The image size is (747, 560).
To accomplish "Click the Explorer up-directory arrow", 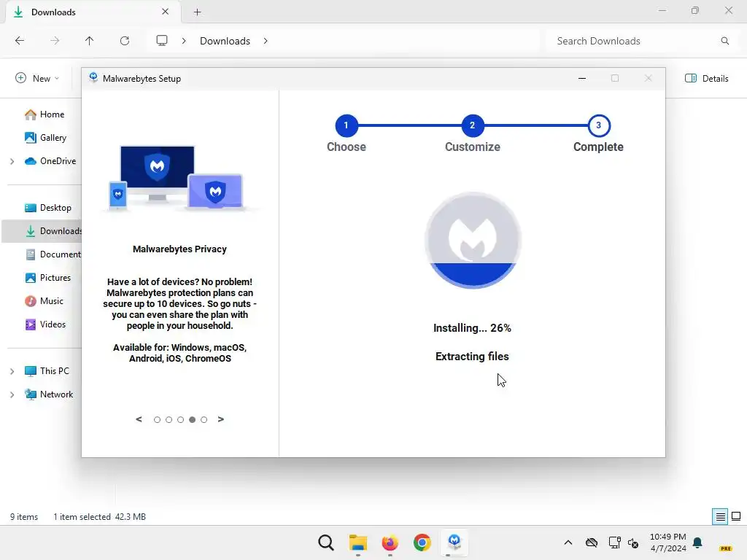I will tap(89, 41).
